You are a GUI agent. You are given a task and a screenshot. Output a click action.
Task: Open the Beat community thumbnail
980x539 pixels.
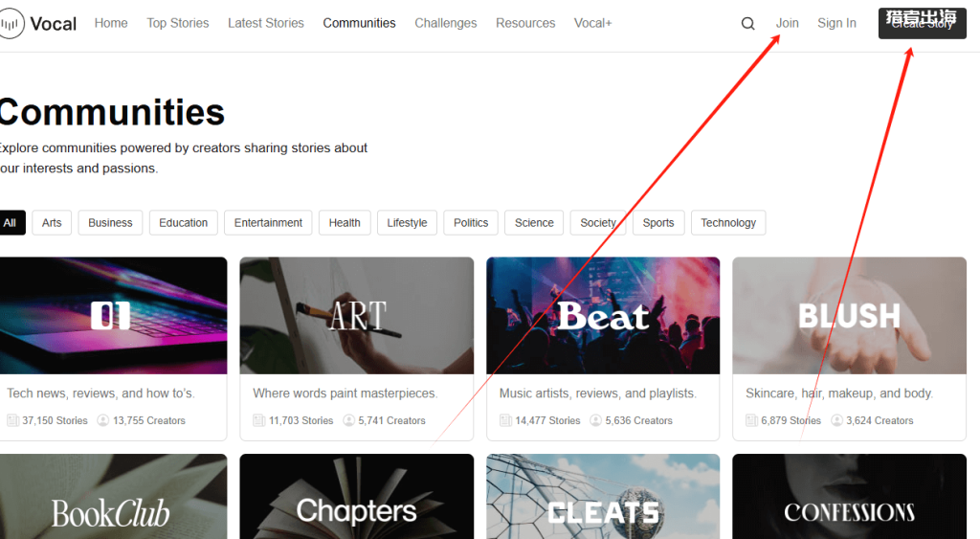tap(603, 315)
